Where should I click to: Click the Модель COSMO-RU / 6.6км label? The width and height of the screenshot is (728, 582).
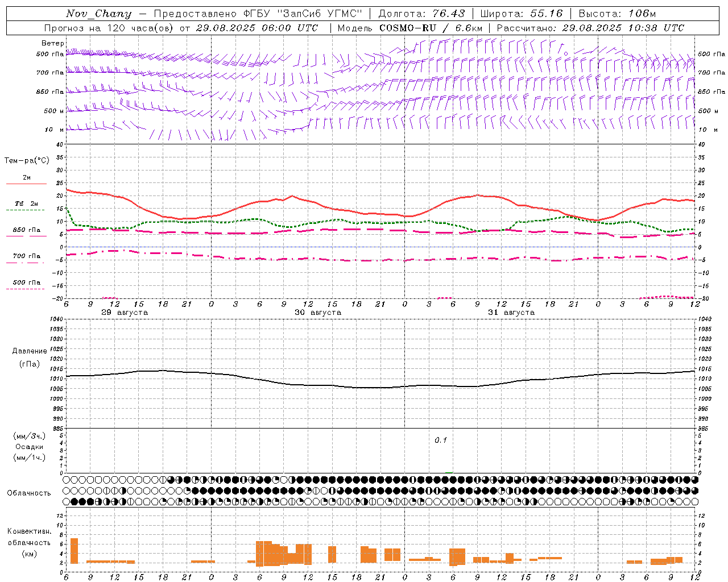pyautogui.click(x=409, y=28)
